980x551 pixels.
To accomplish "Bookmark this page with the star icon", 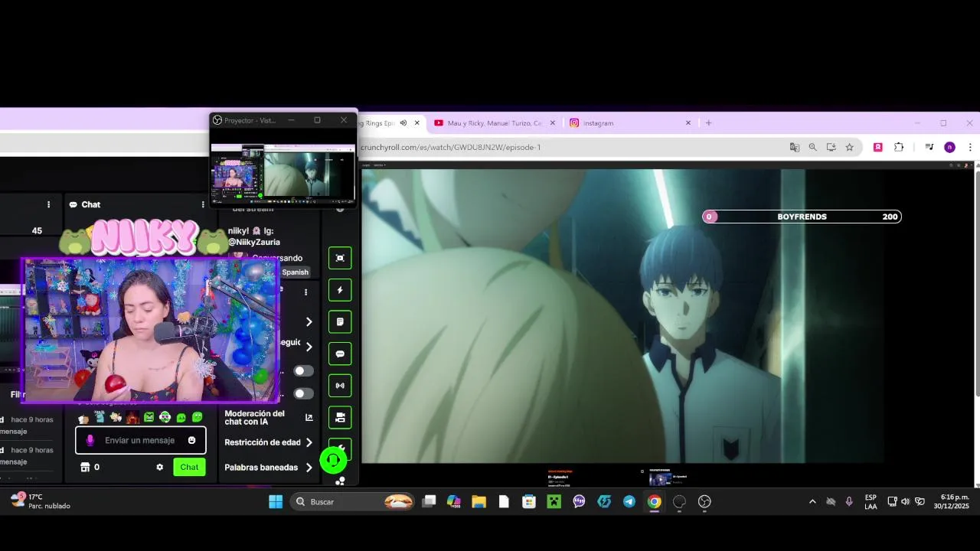I will [849, 147].
